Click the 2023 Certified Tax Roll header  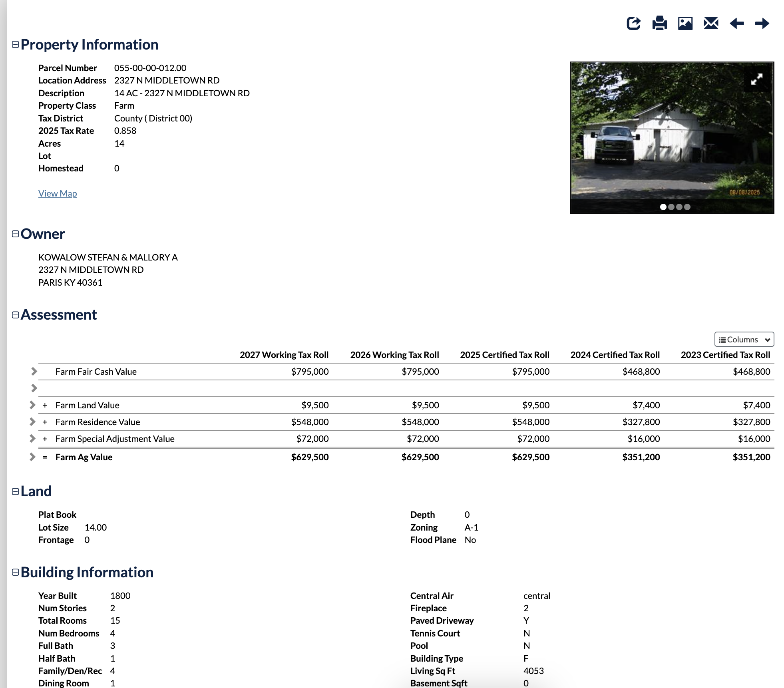coord(726,355)
